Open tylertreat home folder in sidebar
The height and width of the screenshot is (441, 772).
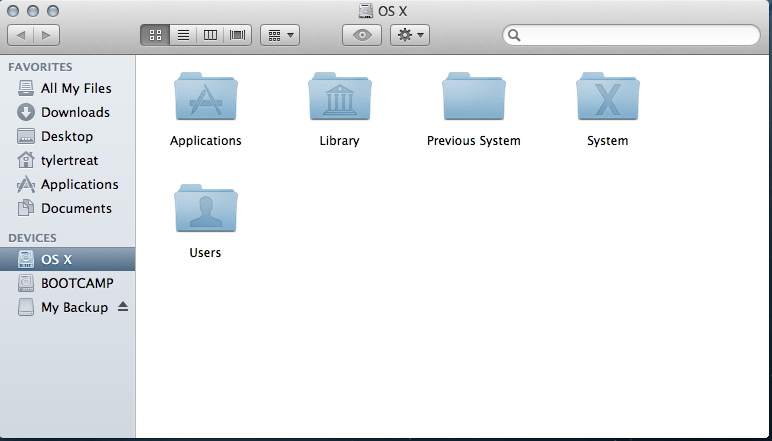[67, 160]
